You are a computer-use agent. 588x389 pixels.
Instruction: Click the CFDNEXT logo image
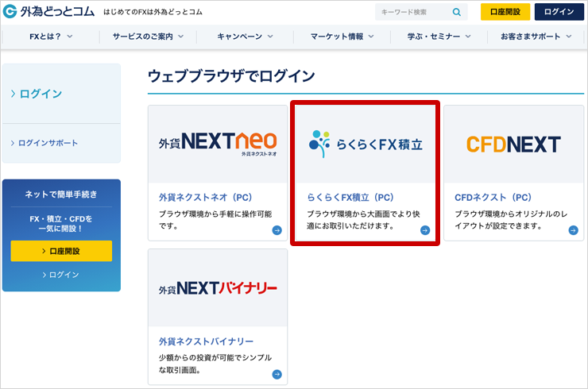point(513,144)
